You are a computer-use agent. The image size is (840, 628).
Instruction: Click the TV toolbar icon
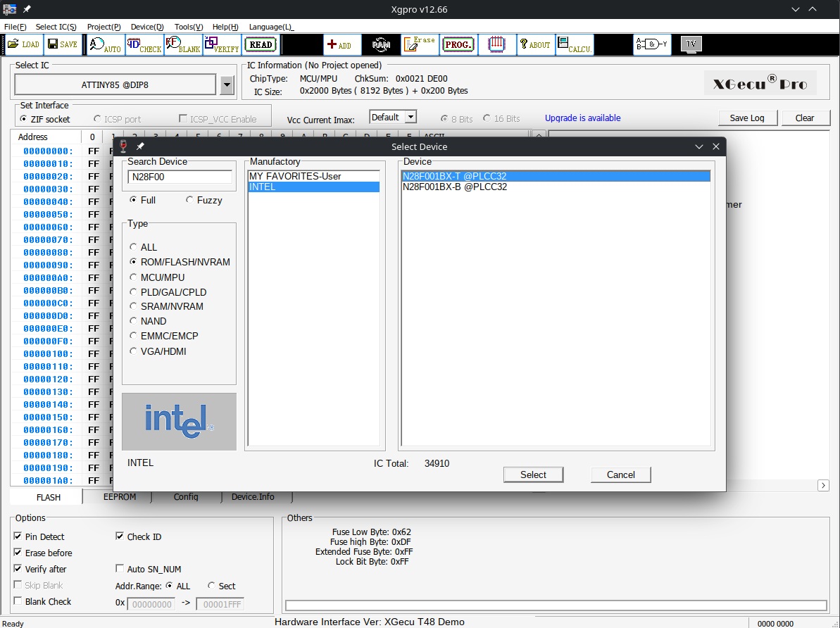point(691,44)
